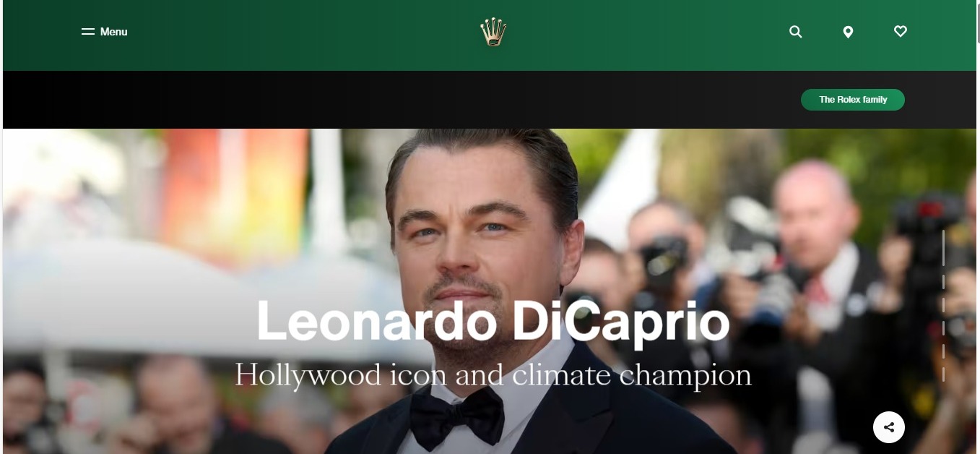Image resolution: width=980 pixels, height=454 pixels.
Task: Jump to the first long section indicator bar
Action: [x=943, y=247]
